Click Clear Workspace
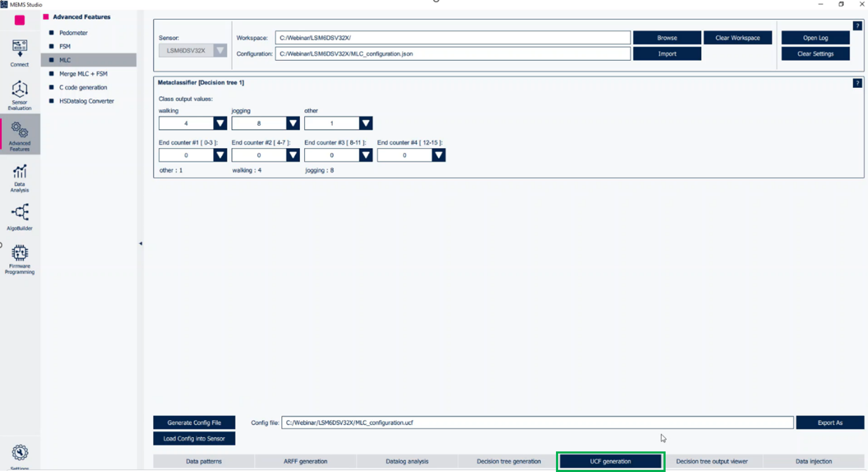 [x=737, y=37]
